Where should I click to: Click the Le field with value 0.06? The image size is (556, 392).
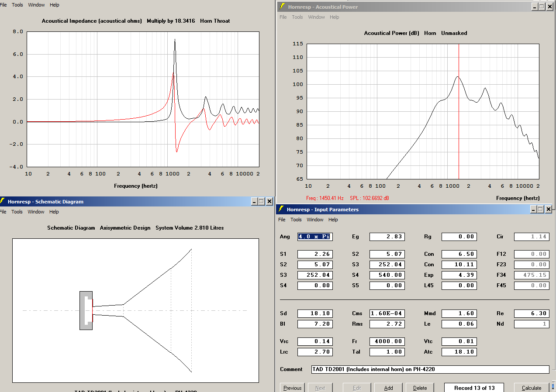pos(459,324)
